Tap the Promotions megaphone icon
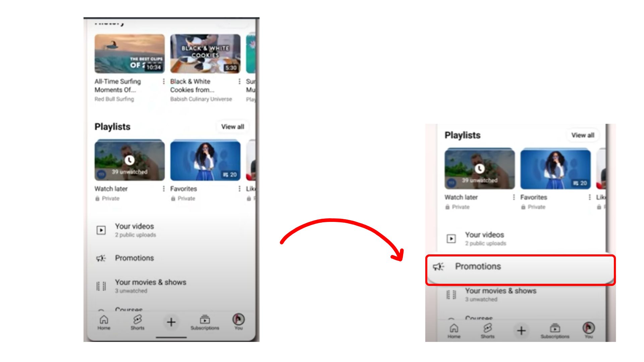This screenshot has width=644, height=362. [x=100, y=258]
